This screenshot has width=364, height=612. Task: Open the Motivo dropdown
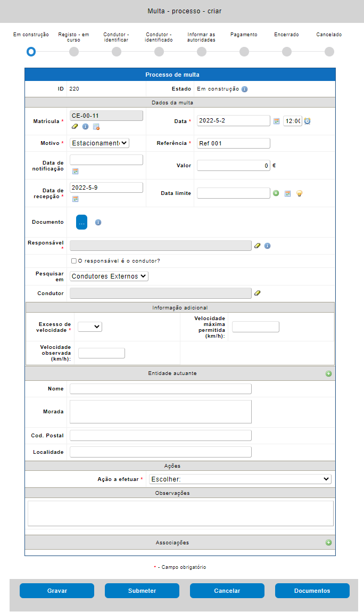(x=100, y=143)
